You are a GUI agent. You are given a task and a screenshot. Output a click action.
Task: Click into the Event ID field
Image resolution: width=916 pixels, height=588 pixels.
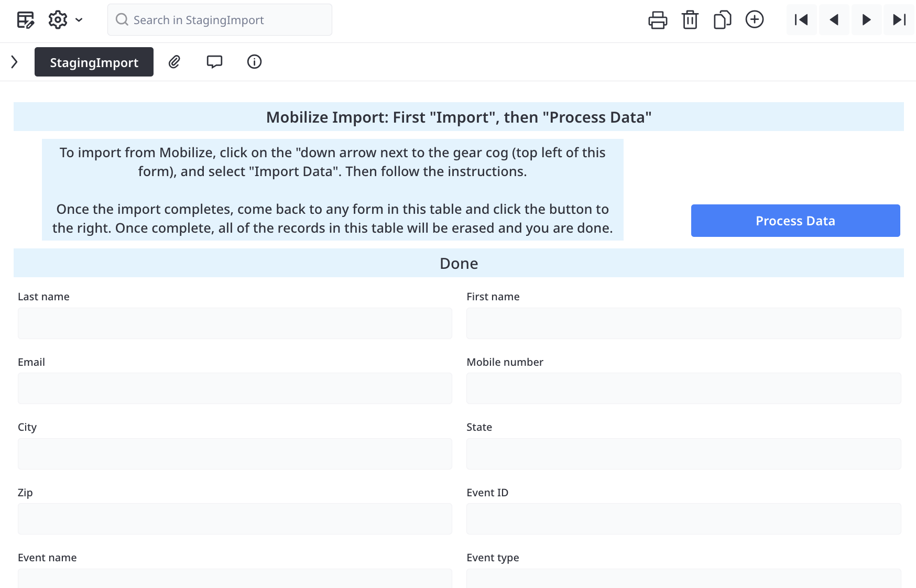pos(684,519)
